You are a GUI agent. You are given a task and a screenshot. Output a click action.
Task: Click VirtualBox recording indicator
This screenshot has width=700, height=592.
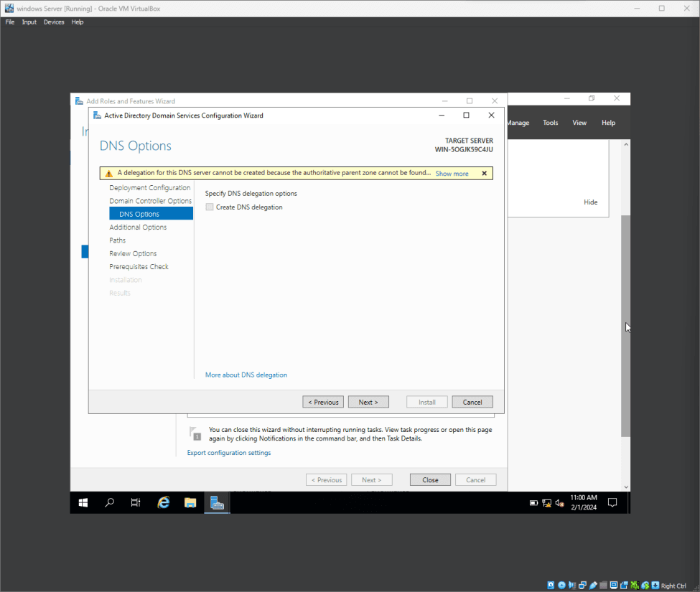tap(624, 586)
